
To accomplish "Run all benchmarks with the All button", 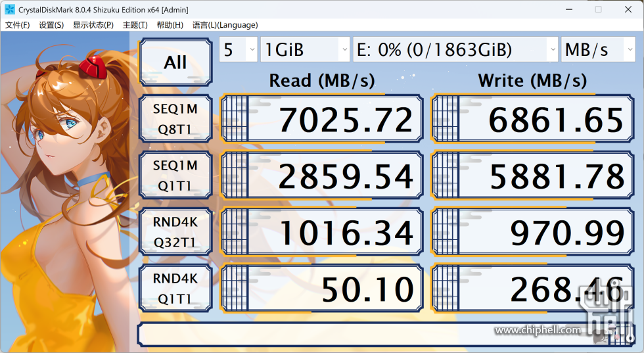I will pyautogui.click(x=175, y=62).
